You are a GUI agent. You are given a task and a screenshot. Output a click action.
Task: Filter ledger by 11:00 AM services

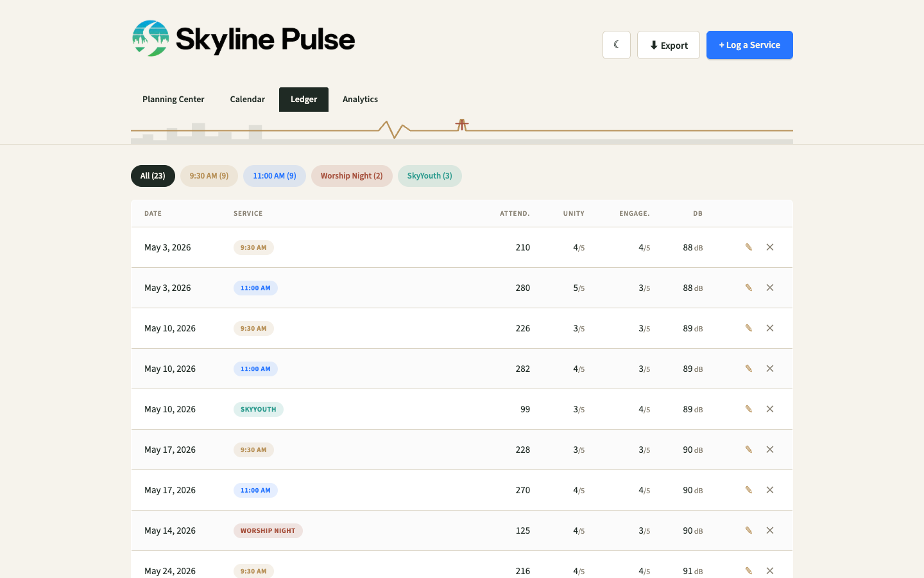[275, 176]
